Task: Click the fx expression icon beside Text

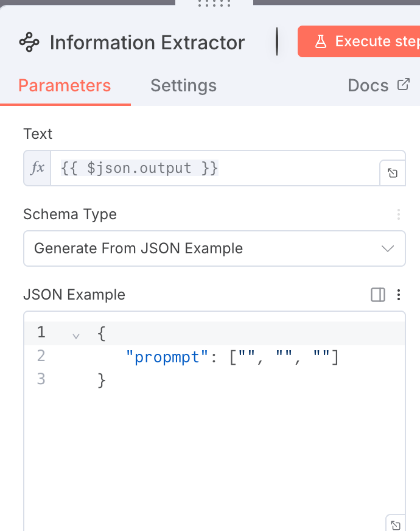Action: [x=37, y=168]
